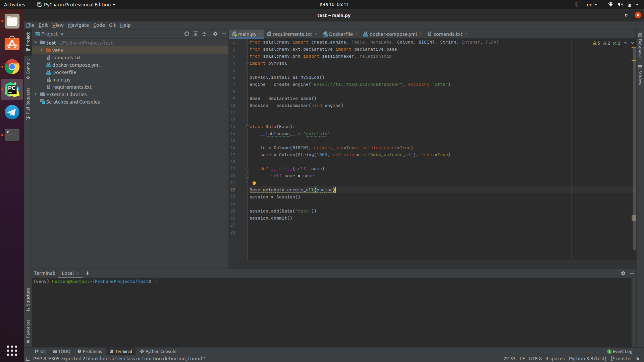Image resolution: width=644 pixels, height=362 pixels.
Task: Open Ubuntu Software in the dock
Action: click(x=12, y=44)
